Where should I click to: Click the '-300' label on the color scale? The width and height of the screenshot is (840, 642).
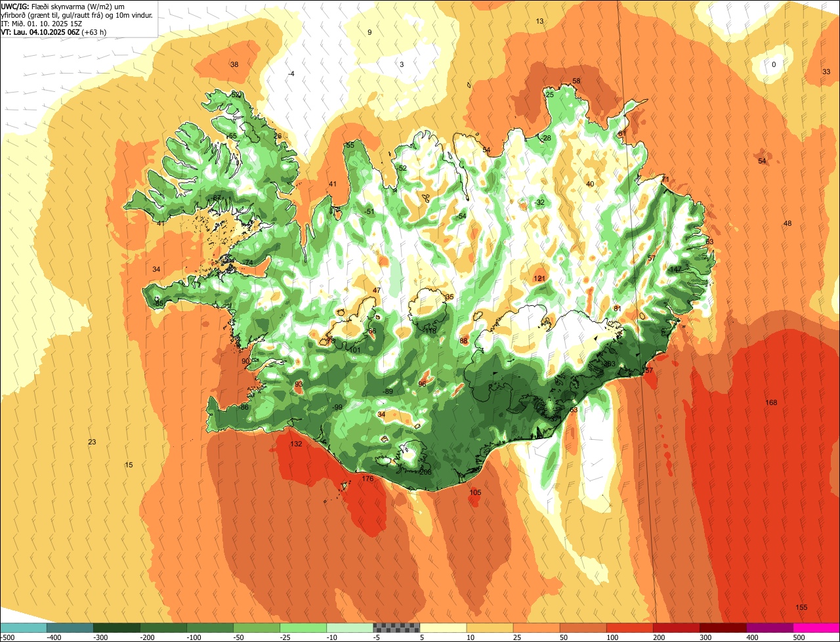pos(101,637)
